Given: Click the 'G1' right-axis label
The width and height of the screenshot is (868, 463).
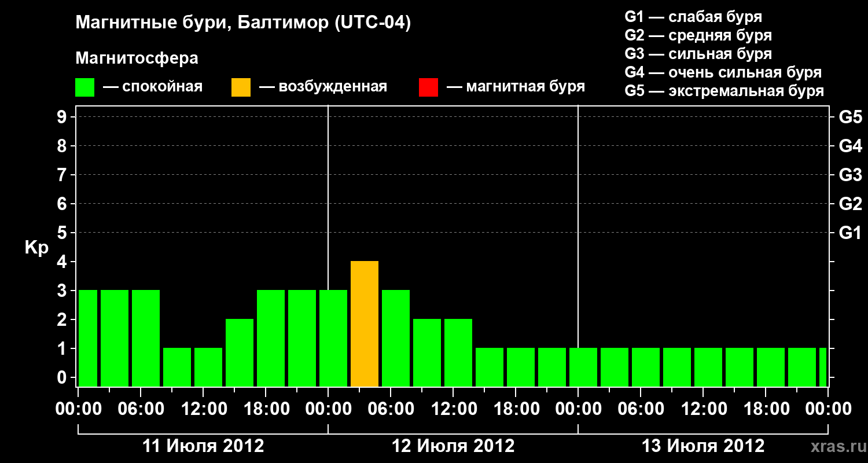Looking at the screenshot, I should pyautogui.click(x=851, y=233).
